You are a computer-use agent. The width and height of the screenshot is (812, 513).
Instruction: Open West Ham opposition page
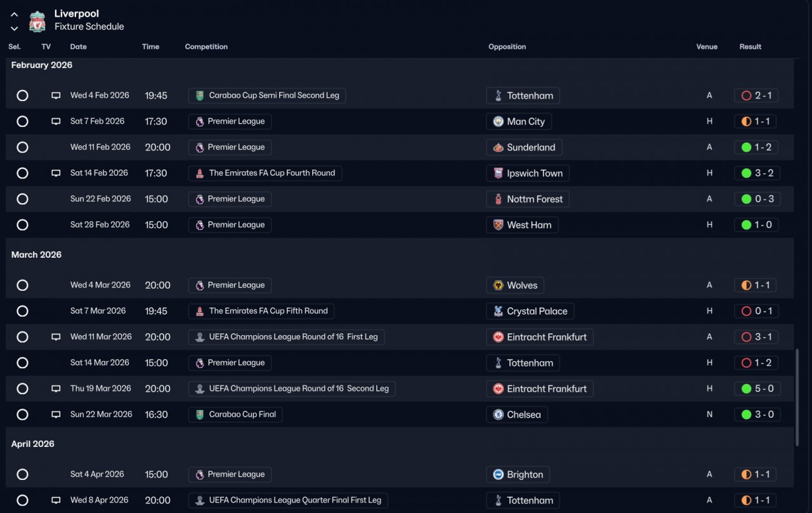(522, 225)
